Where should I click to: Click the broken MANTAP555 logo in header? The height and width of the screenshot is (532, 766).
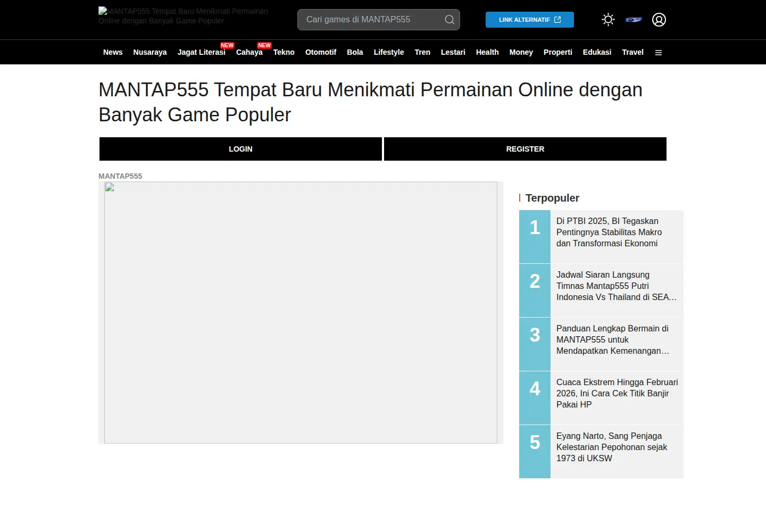coord(184,16)
